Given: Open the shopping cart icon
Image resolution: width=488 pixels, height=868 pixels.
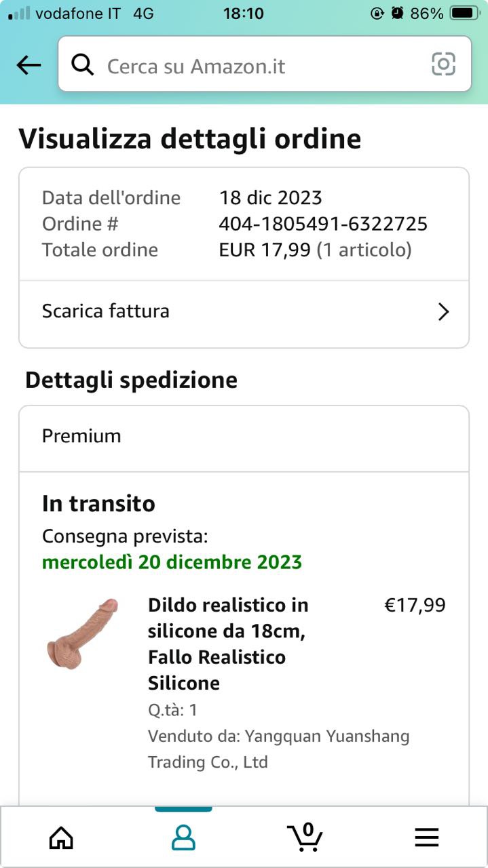Looking at the screenshot, I should [305, 837].
